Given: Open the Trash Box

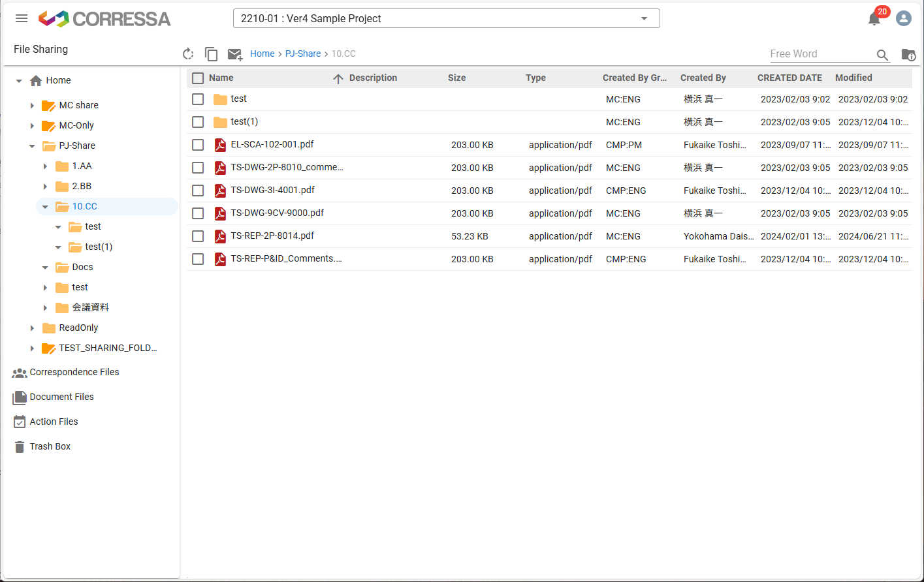Looking at the screenshot, I should pyautogui.click(x=48, y=446).
